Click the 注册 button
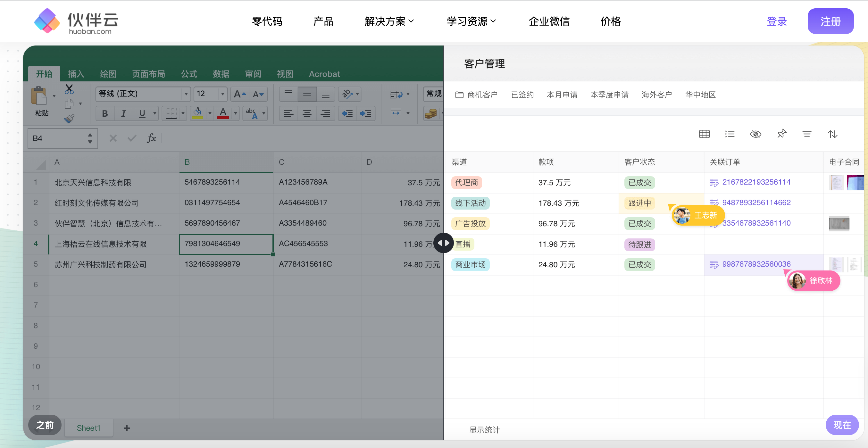 830,21
